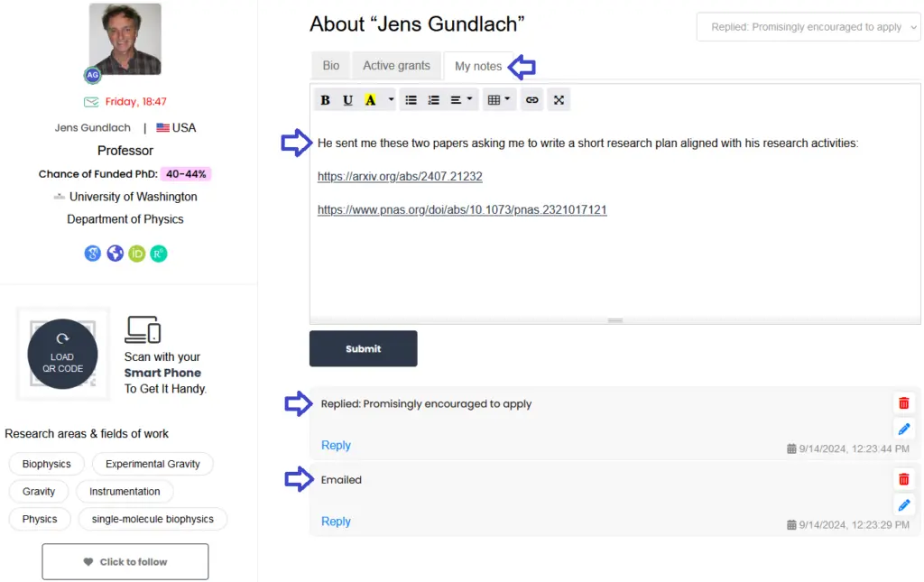The image size is (924, 582).
Task: Click the editor's bottom resize handle
Action: (x=615, y=320)
